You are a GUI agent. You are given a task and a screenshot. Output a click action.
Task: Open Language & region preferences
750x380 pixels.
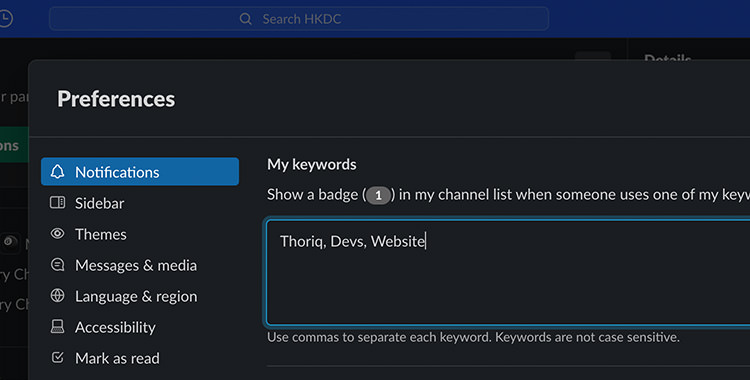coord(140,296)
